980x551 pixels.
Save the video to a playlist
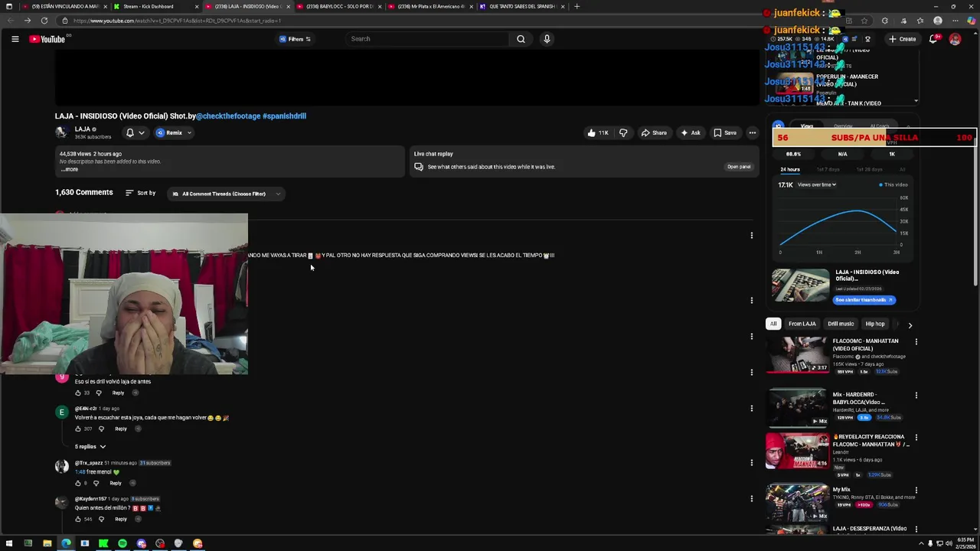pos(724,132)
